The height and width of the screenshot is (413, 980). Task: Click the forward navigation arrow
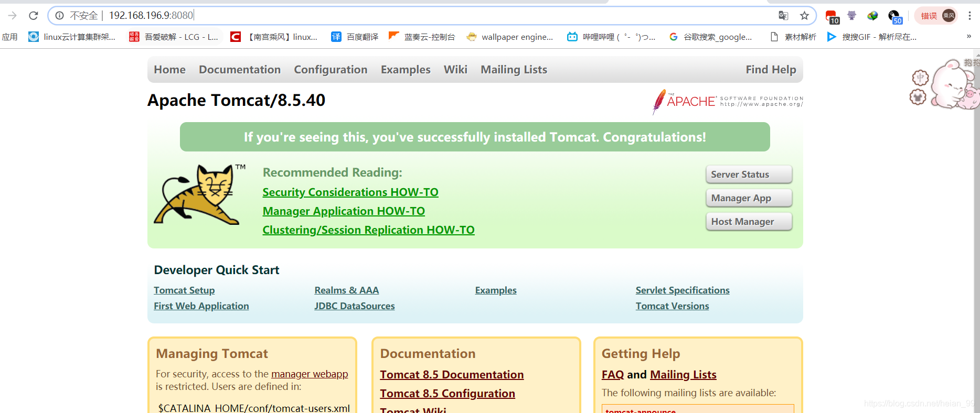[13, 16]
